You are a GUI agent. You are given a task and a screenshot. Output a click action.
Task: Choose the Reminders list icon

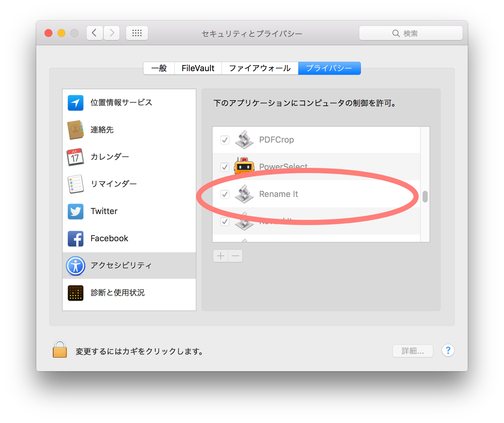click(x=76, y=184)
